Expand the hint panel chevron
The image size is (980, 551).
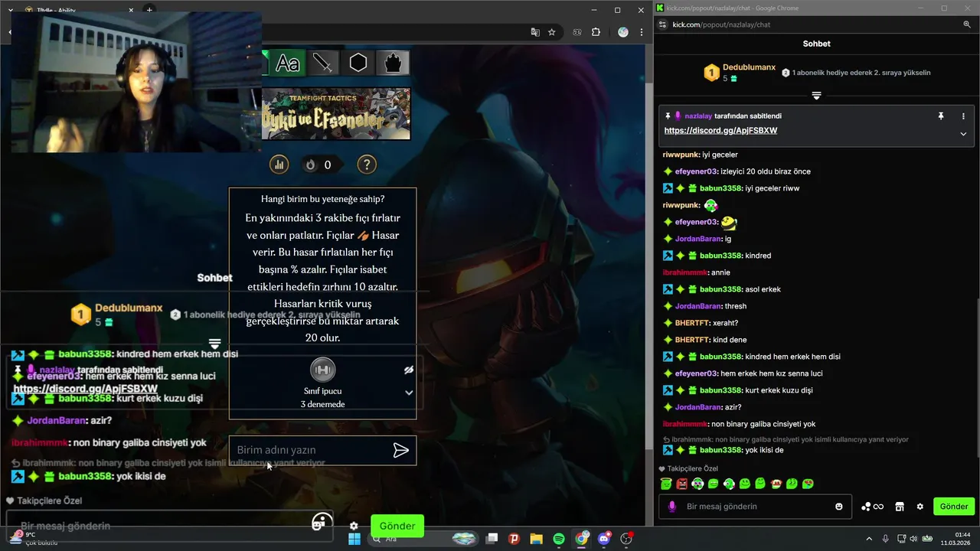click(x=409, y=393)
